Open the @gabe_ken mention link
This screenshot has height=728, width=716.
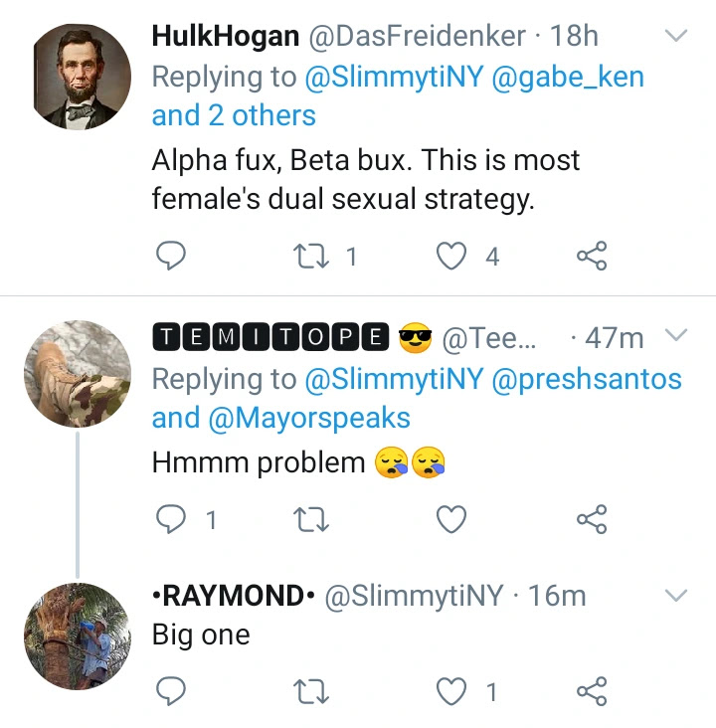(x=568, y=77)
